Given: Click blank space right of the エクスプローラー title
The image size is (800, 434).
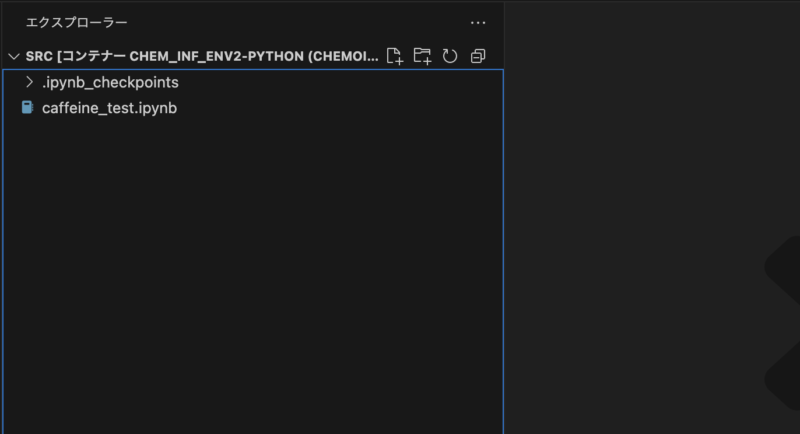Looking at the screenshot, I should pyautogui.click(x=298, y=23).
